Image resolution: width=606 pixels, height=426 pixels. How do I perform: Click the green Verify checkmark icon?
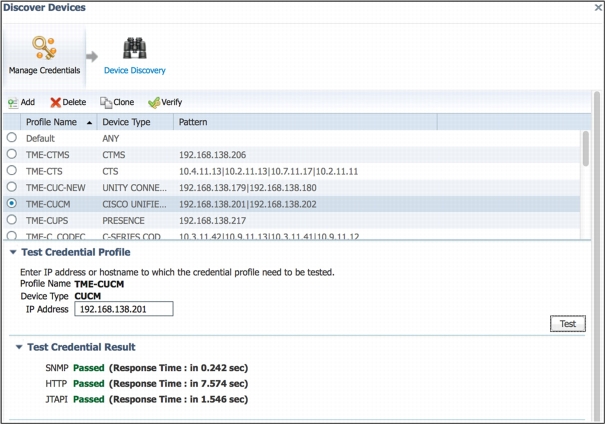154,102
